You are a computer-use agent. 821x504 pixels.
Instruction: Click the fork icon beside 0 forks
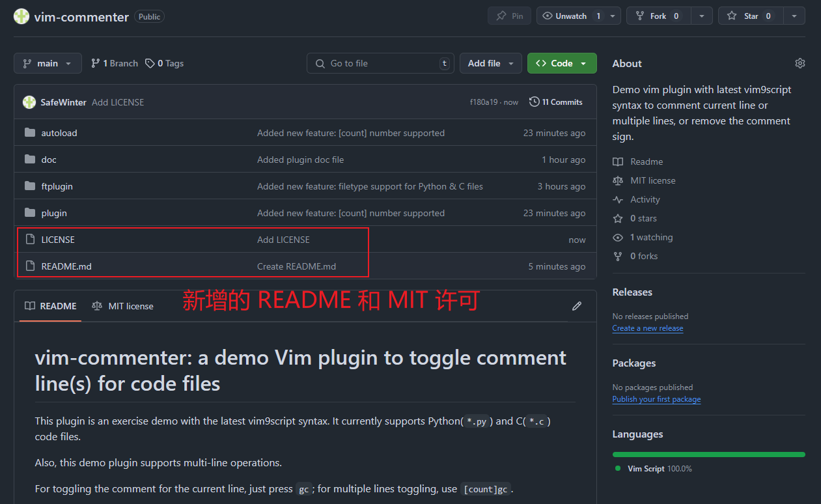point(618,256)
